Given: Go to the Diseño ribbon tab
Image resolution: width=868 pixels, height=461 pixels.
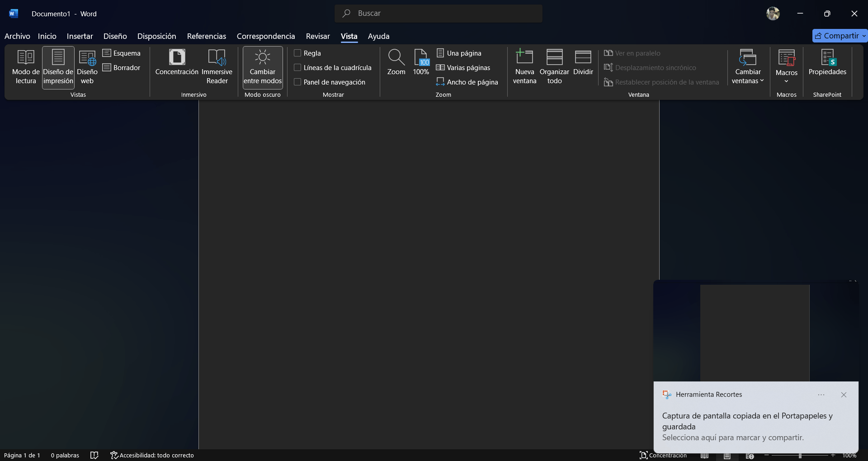Looking at the screenshot, I should (x=115, y=36).
